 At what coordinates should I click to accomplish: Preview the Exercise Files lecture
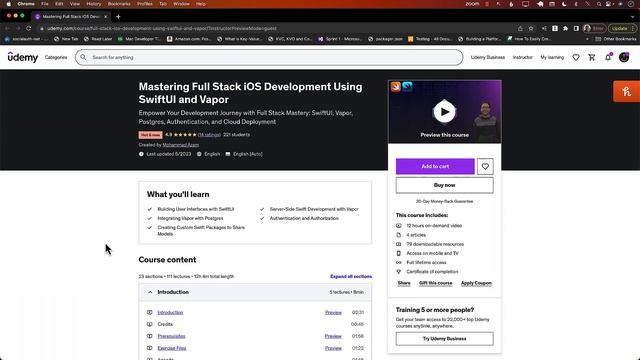coord(333,348)
